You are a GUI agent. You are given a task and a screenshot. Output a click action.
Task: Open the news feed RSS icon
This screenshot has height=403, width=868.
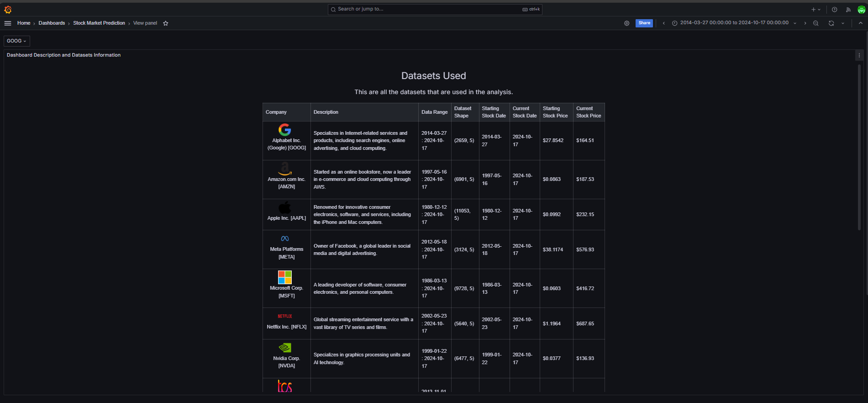[x=848, y=10]
